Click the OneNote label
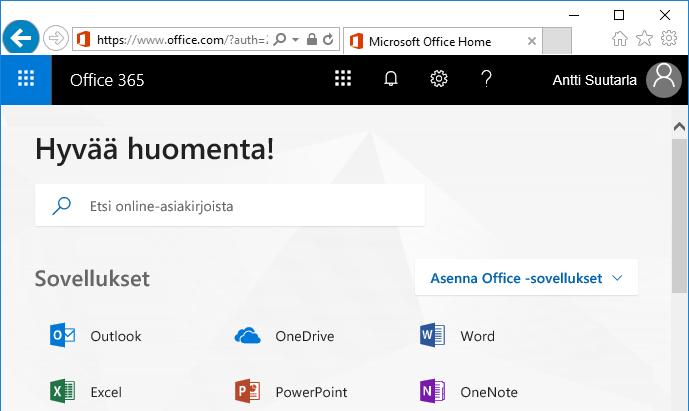This screenshot has width=689, height=411. click(489, 392)
